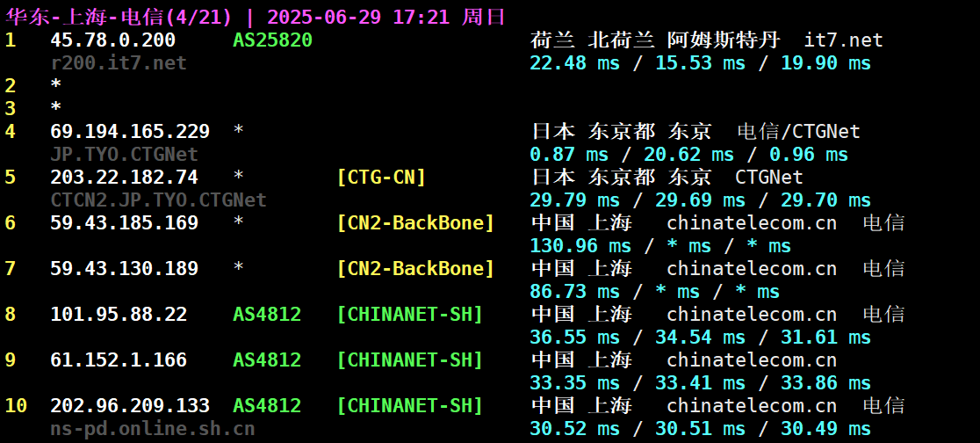Select the [CTG-CN] tag
Image resolution: width=980 pixels, height=443 pixels.
coord(380,177)
